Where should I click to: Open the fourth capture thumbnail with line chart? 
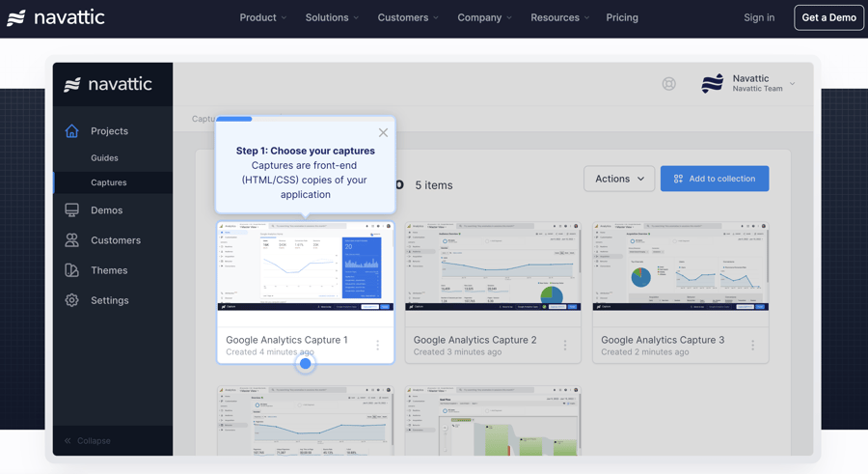(x=306, y=421)
